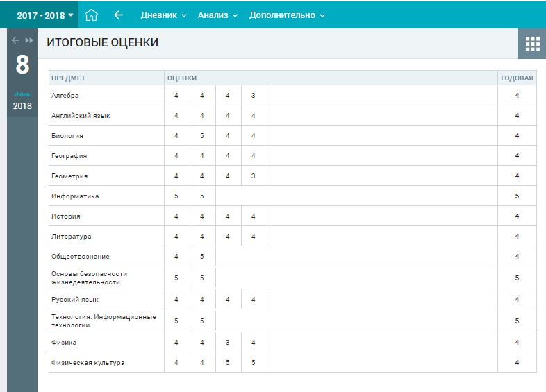The width and height of the screenshot is (546, 392).
Task: Click the Физическая культура subject name
Action: [88, 363]
